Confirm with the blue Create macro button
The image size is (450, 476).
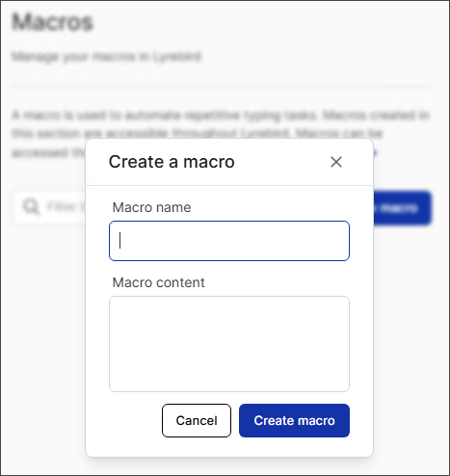tap(294, 420)
